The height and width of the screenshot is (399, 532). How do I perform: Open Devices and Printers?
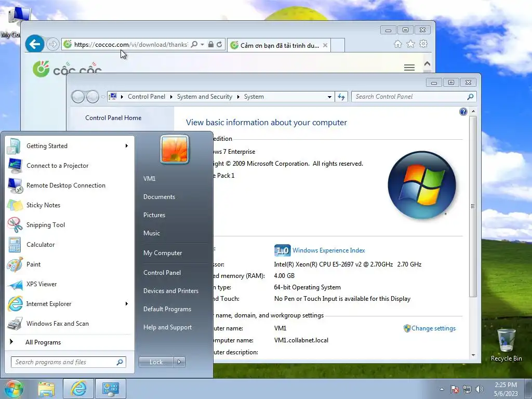click(x=170, y=291)
